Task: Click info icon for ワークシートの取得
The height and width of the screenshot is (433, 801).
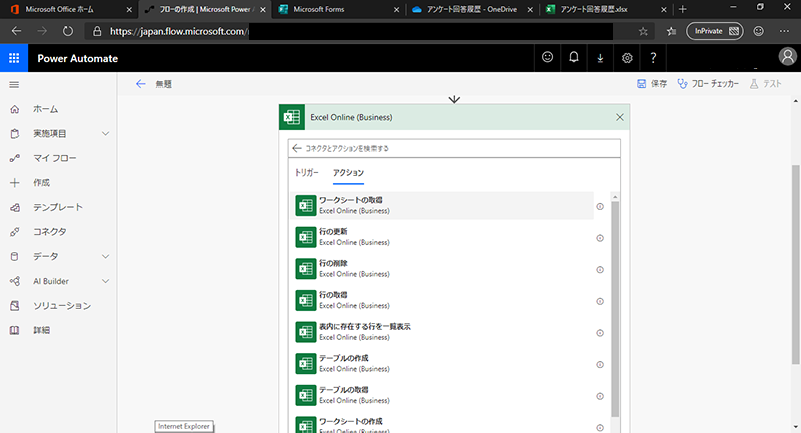Action: [600, 206]
